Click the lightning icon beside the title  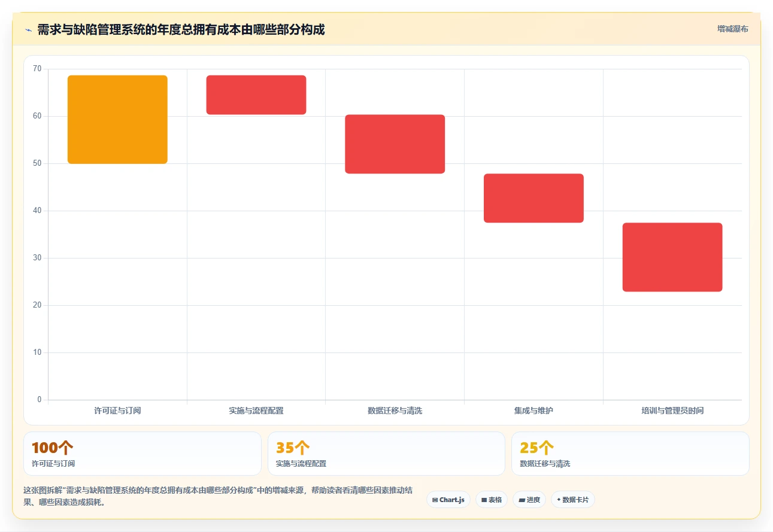(28, 30)
